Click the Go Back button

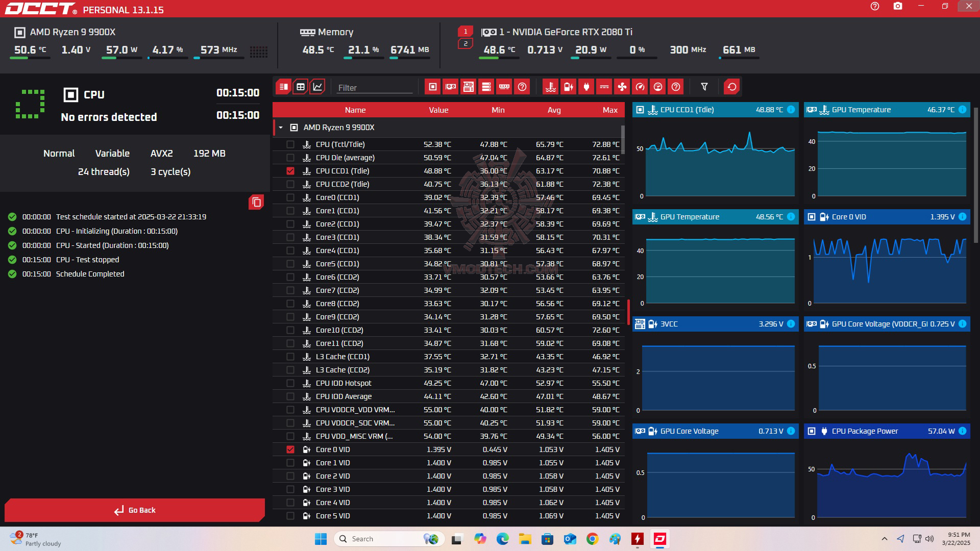pyautogui.click(x=135, y=510)
